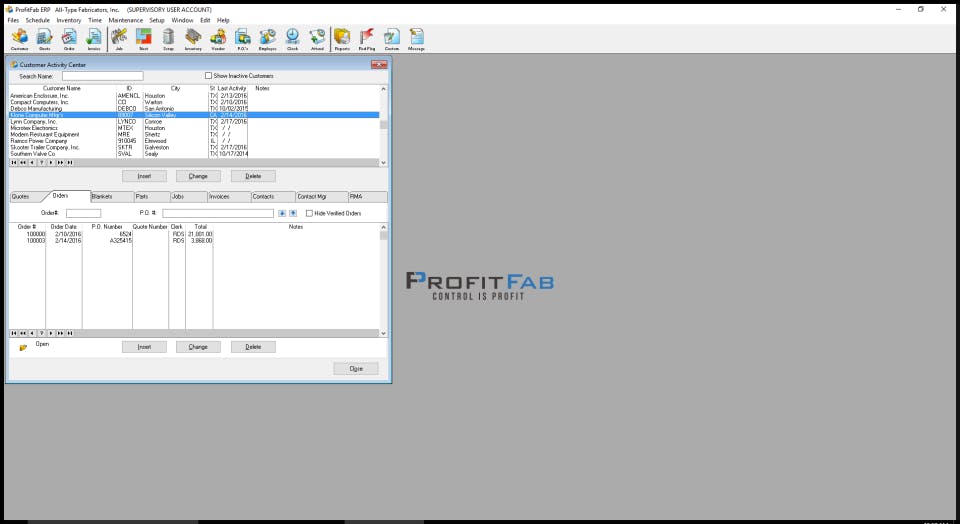
Task: Switch to the Invoices tab
Action: coord(229,196)
